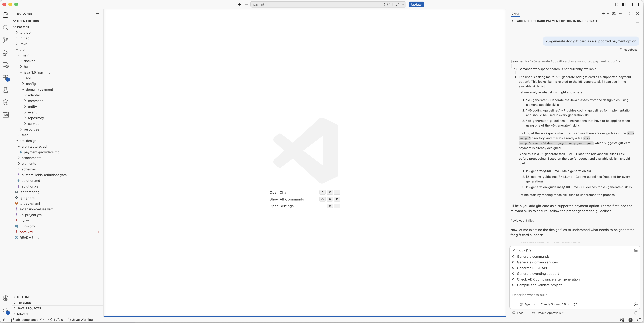Open Extensions view with badge 2

(x=5, y=78)
